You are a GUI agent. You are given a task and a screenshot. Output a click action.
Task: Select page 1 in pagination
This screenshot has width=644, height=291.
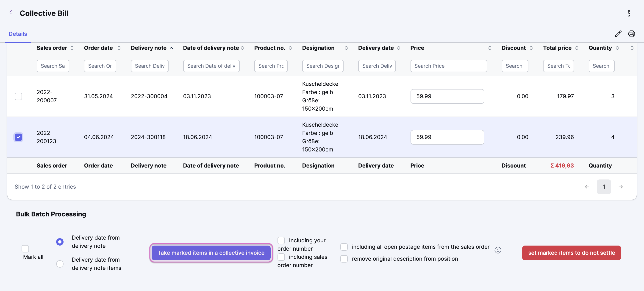[x=603, y=187]
